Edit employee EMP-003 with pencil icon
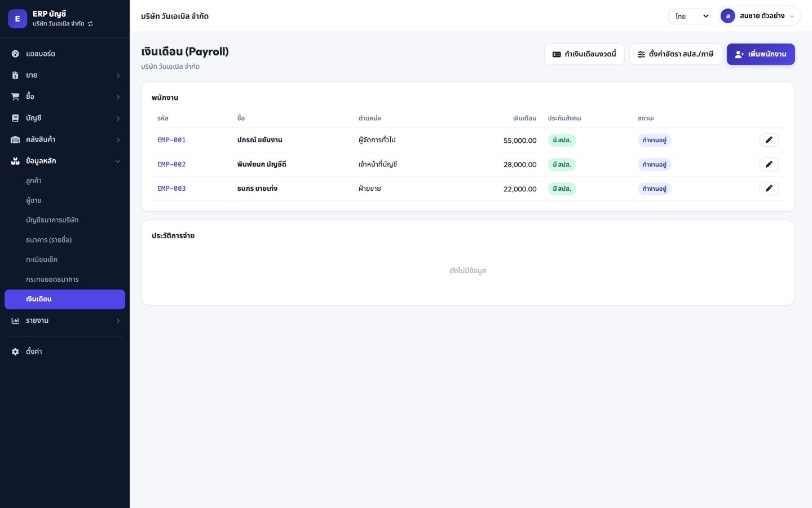 click(x=769, y=189)
